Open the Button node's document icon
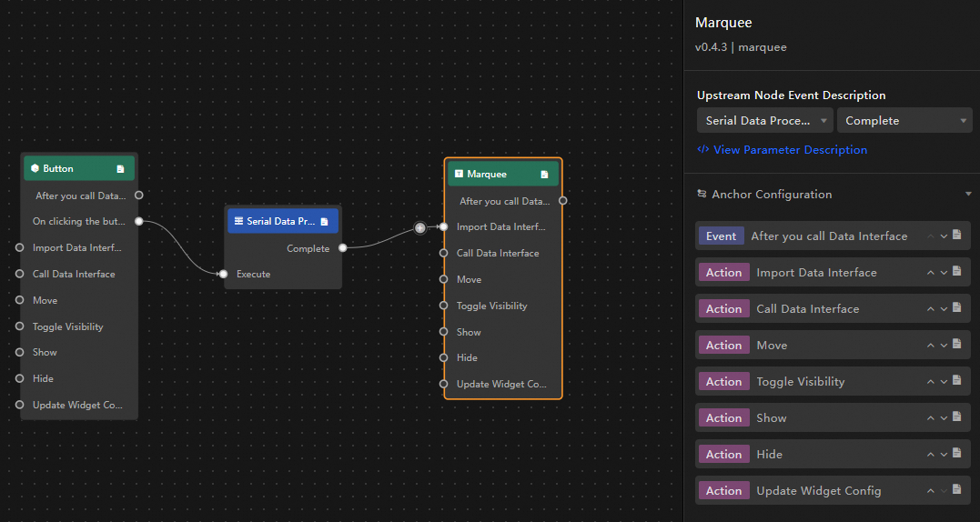The width and height of the screenshot is (980, 522). click(121, 168)
